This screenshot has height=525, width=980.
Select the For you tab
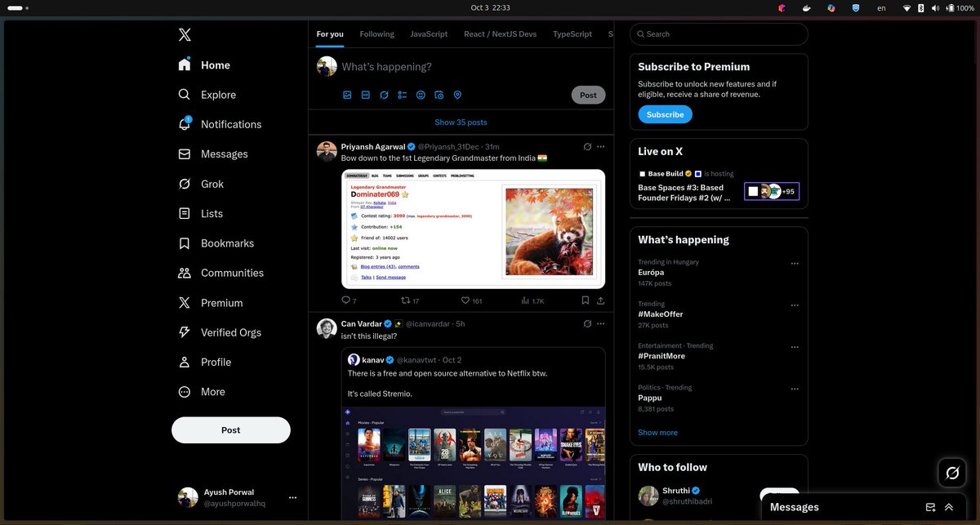tap(330, 34)
